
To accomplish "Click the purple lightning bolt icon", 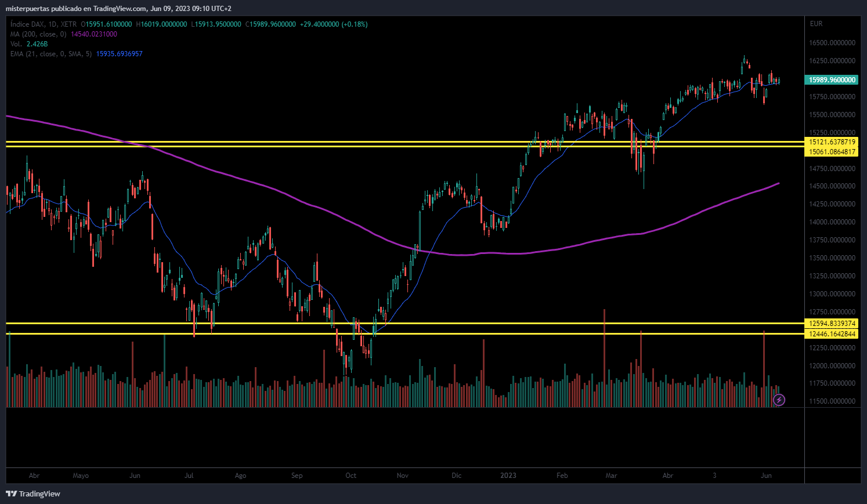I will [x=779, y=400].
